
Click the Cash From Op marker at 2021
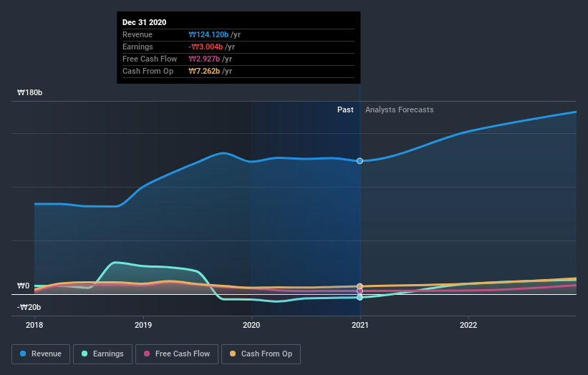[x=360, y=286]
